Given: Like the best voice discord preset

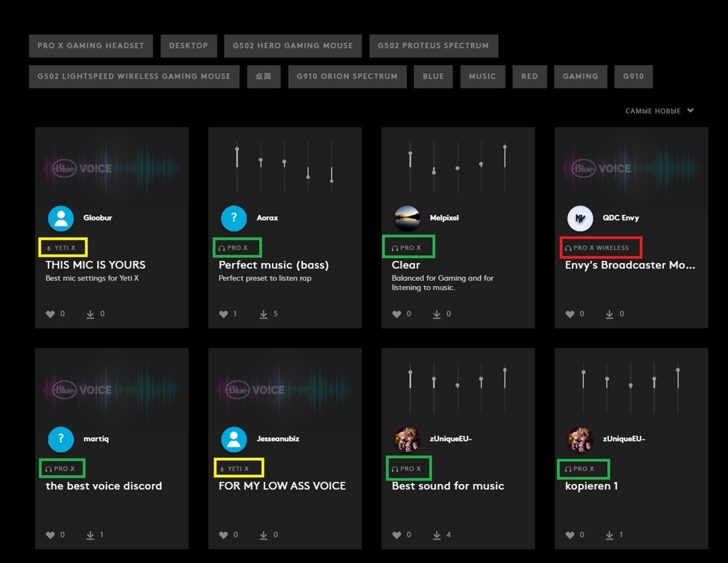Looking at the screenshot, I should [x=50, y=535].
